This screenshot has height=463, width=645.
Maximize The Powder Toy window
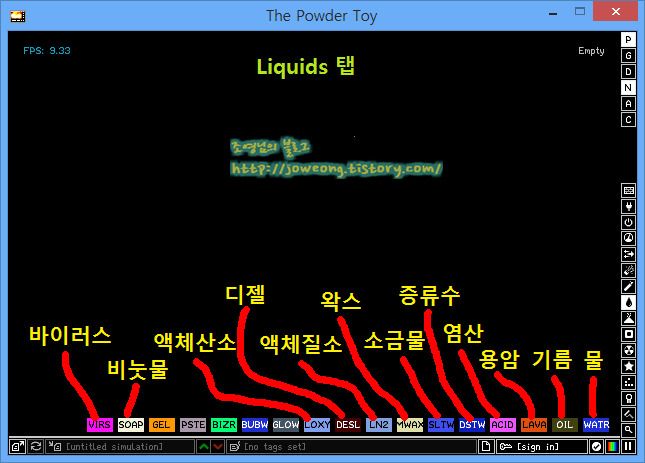click(x=580, y=12)
